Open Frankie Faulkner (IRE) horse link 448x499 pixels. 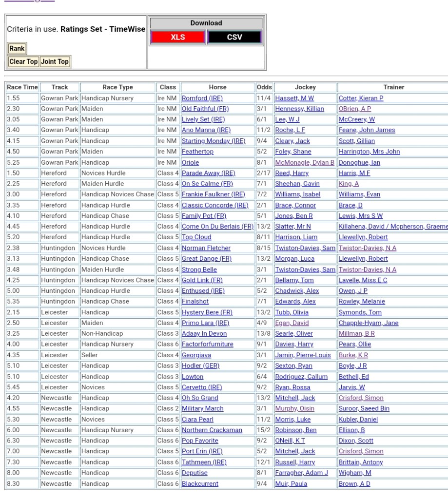tap(213, 194)
